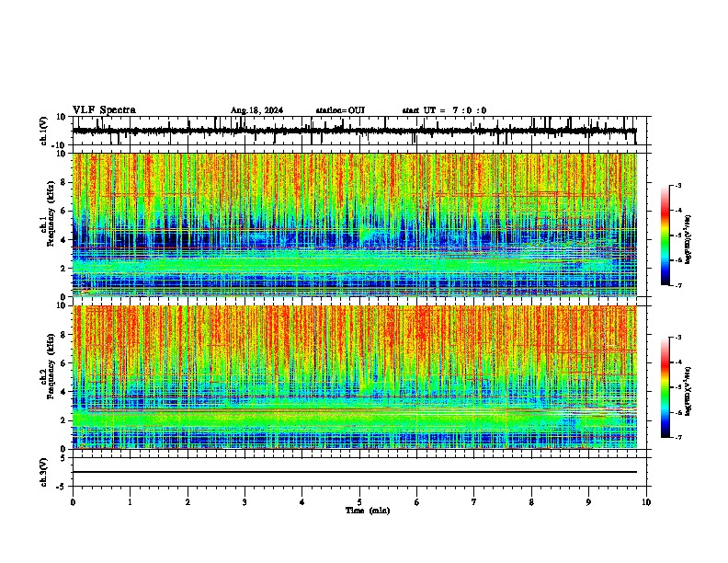Click the 'ch.3(V)' axis label

pos(44,472)
